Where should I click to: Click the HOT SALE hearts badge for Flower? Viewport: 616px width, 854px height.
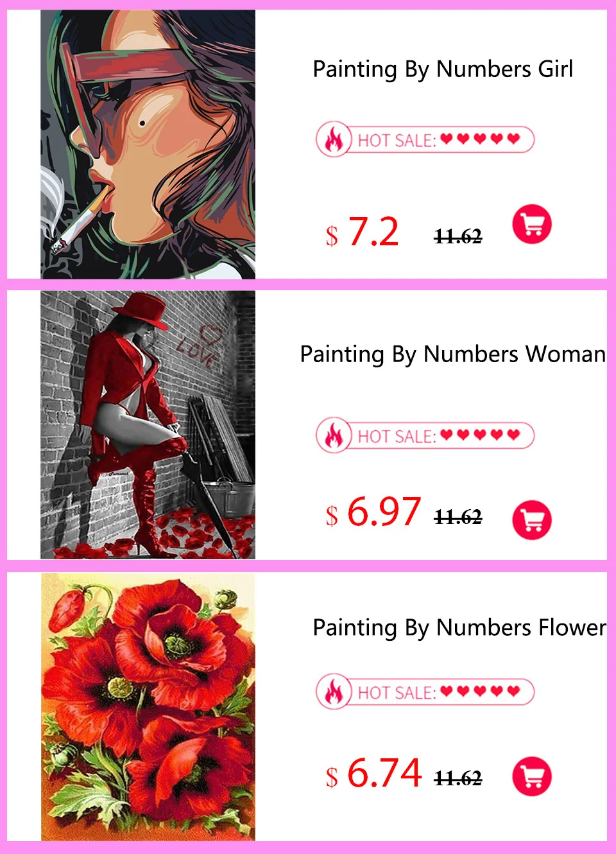[x=425, y=692]
